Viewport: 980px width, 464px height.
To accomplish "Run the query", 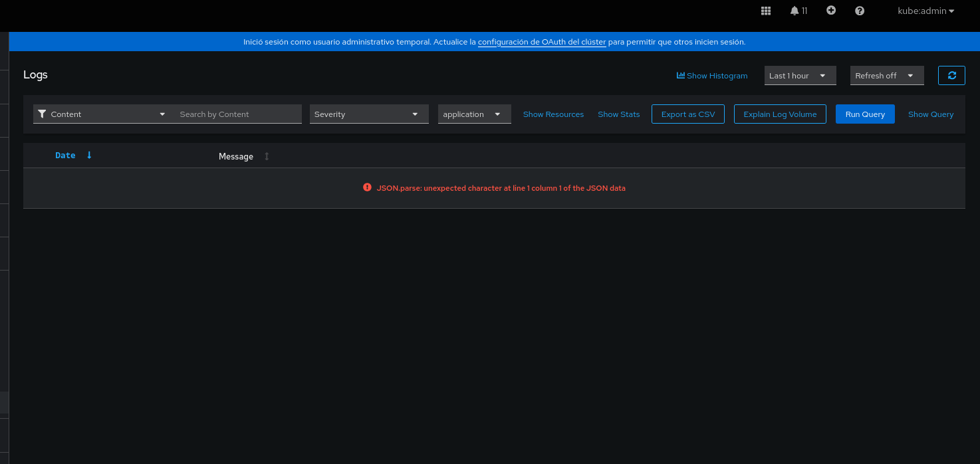I will click(865, 114).
